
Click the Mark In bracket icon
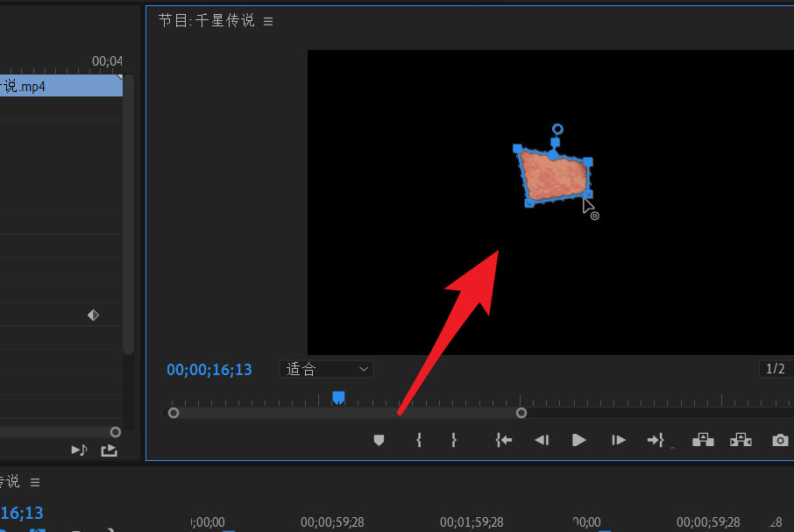pos(419,440)
